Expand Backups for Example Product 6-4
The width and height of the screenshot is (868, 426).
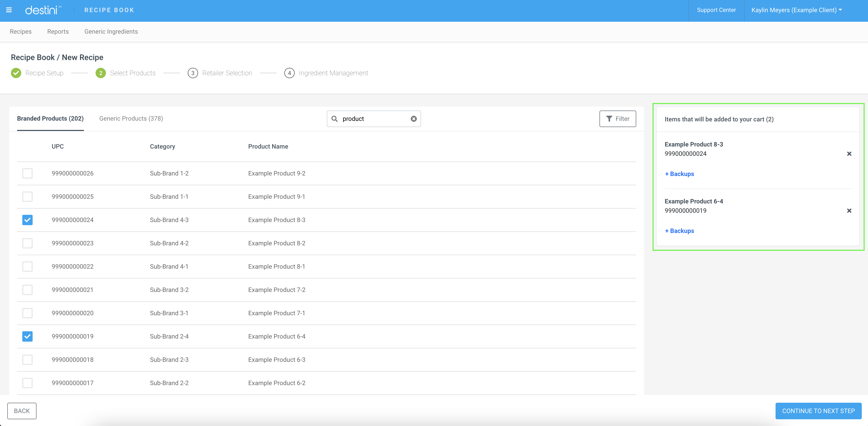(x=679, y=231)
